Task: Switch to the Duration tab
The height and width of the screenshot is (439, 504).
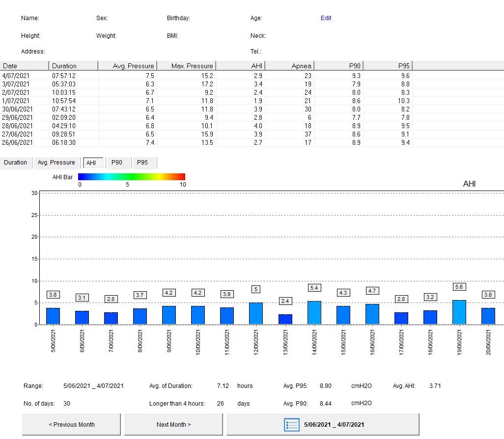Action: pyautogui.click(x=16, y=163)
